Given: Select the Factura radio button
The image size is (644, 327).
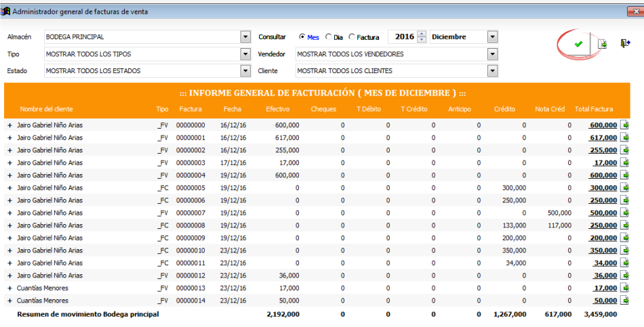Looking at the screenshot, I should [352, 37].
